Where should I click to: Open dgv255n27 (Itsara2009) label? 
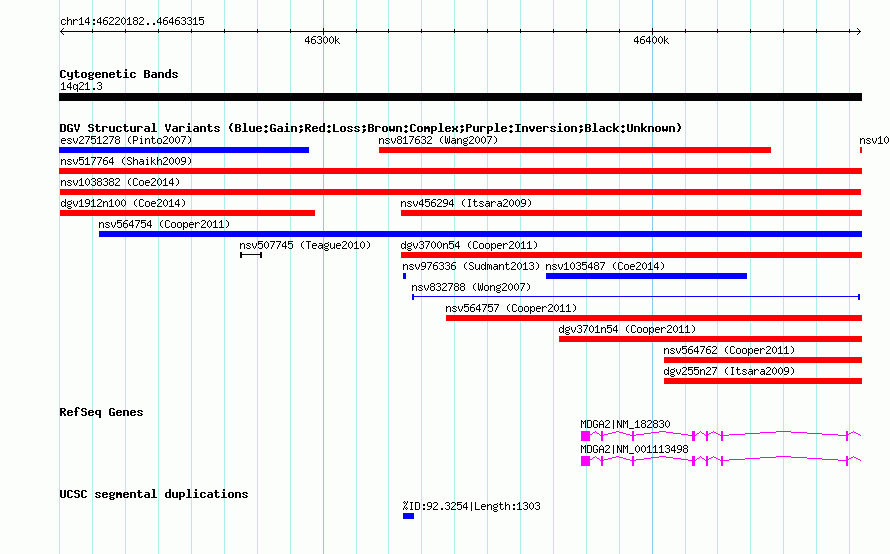tap(729, 371)
